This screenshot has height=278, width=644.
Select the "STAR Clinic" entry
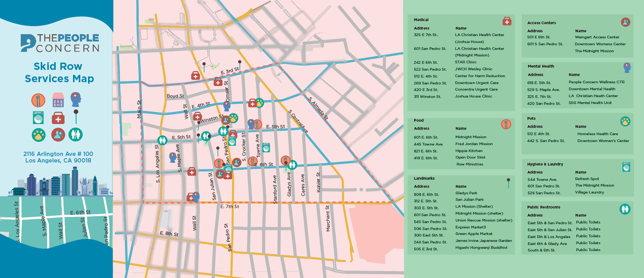click(466, 62)
